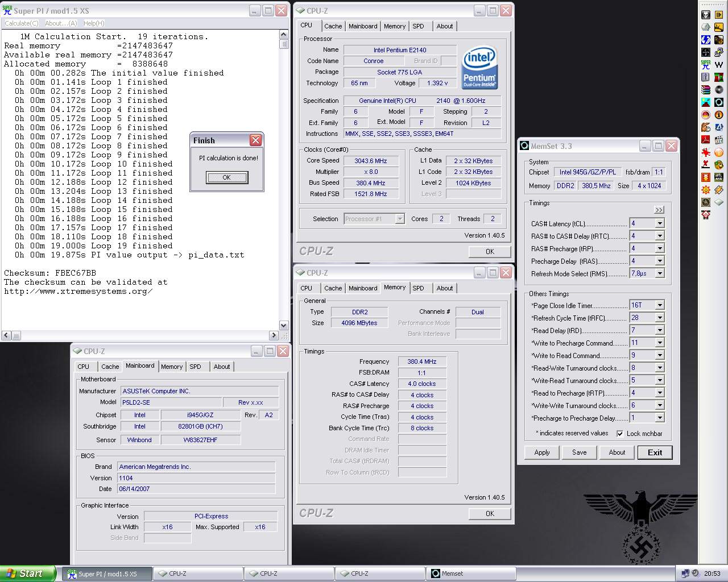Open the Precharge Delay (tRAS) dropdown
The height and width of the screenshot is (582, 728).
tap(660, 261)
